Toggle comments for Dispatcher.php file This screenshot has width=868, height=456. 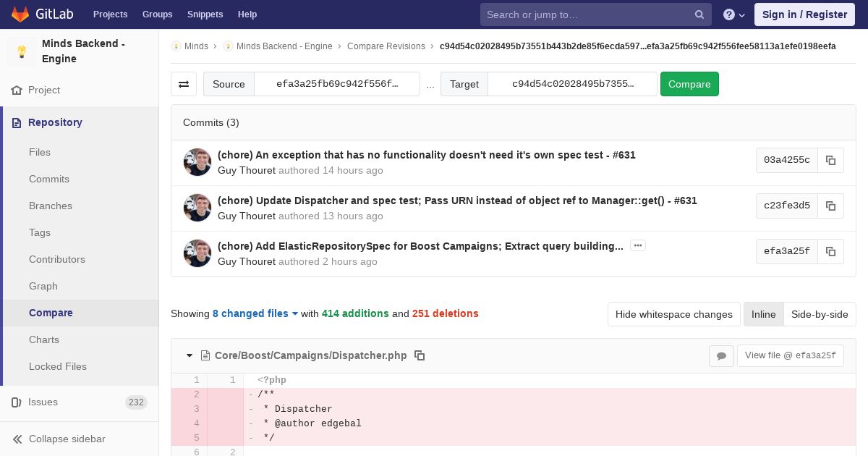click(721, 355)
